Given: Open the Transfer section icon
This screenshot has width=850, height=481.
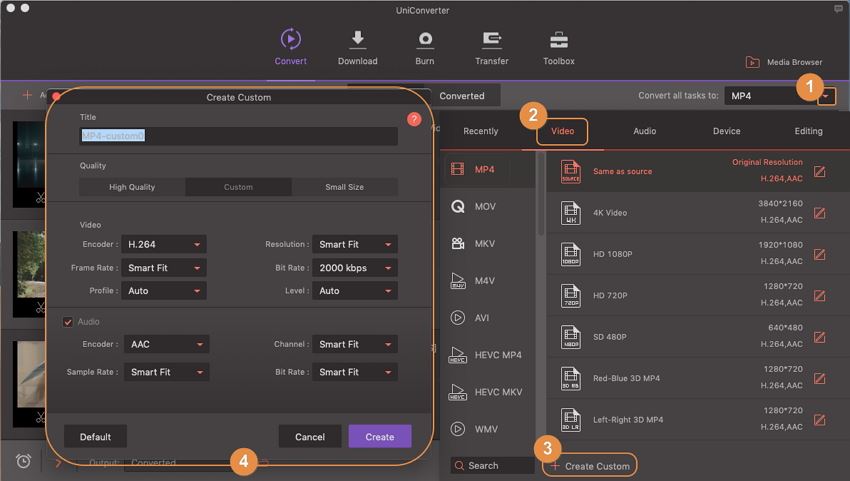Looking at the screenshot, I should (491, 40).
